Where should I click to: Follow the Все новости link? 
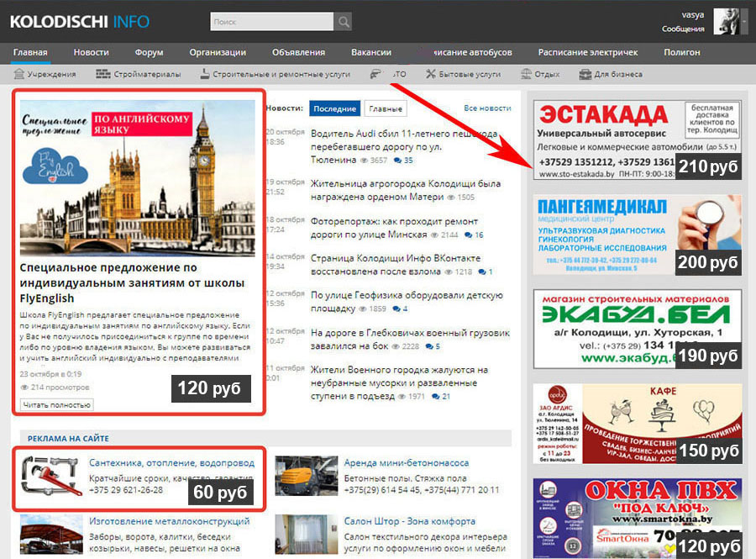point(487,108)
